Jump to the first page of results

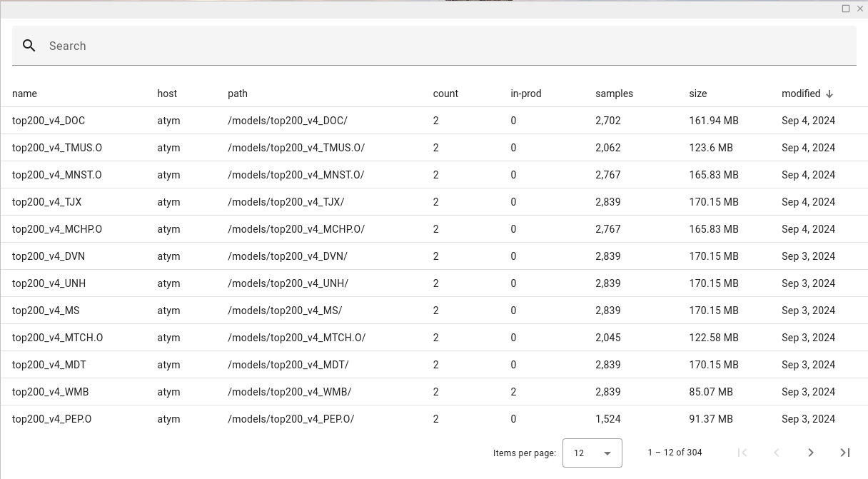pos(742,453)
